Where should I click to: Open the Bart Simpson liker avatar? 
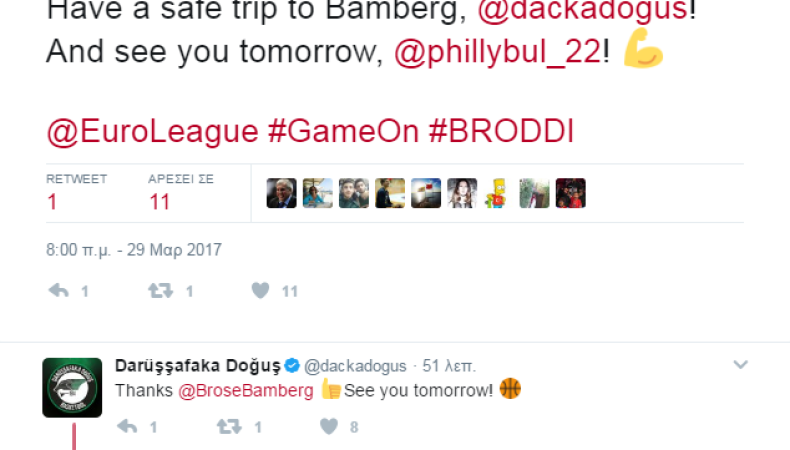click(x=498, y=193)
